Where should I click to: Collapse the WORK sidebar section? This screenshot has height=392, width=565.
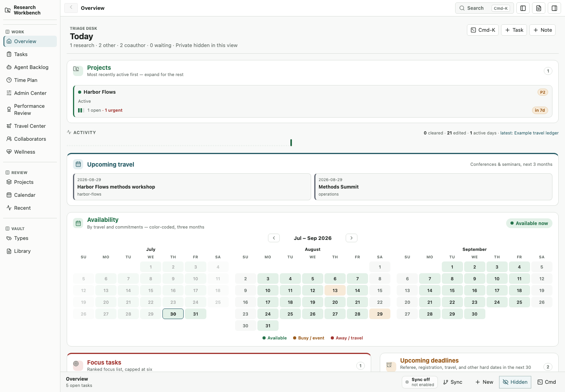coord(15,32)
